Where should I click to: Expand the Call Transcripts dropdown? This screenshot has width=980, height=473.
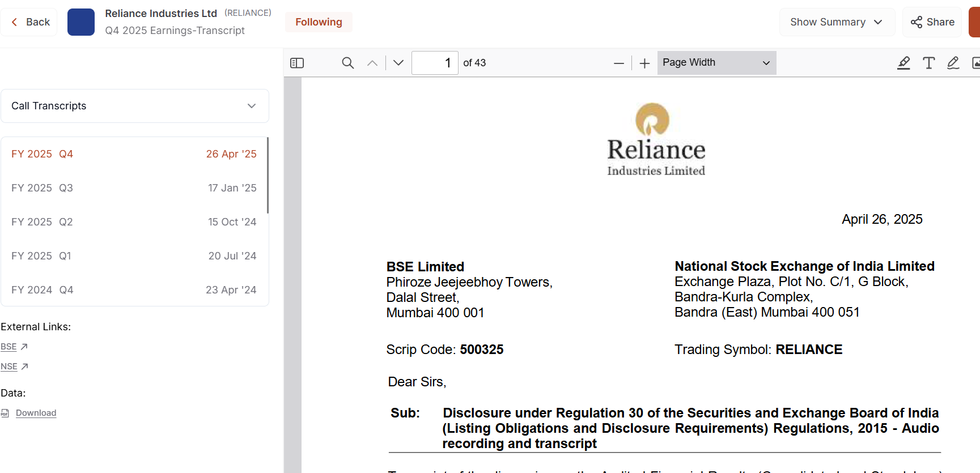pos(135,106)
